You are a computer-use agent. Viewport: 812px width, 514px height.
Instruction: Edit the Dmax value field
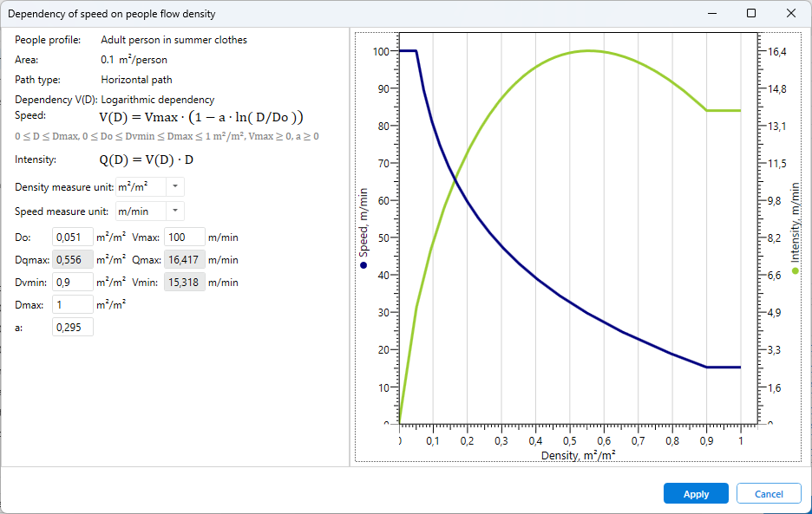click(x=73, y=304)
